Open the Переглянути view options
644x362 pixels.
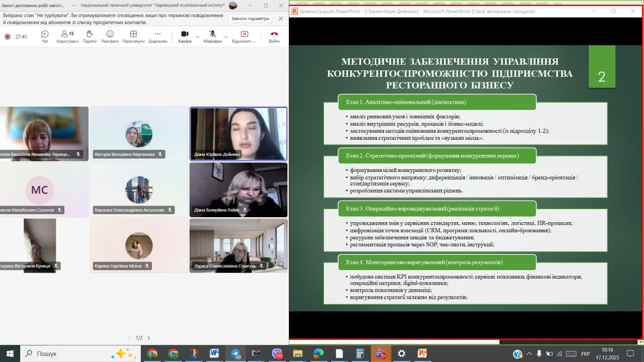[133, 36]
